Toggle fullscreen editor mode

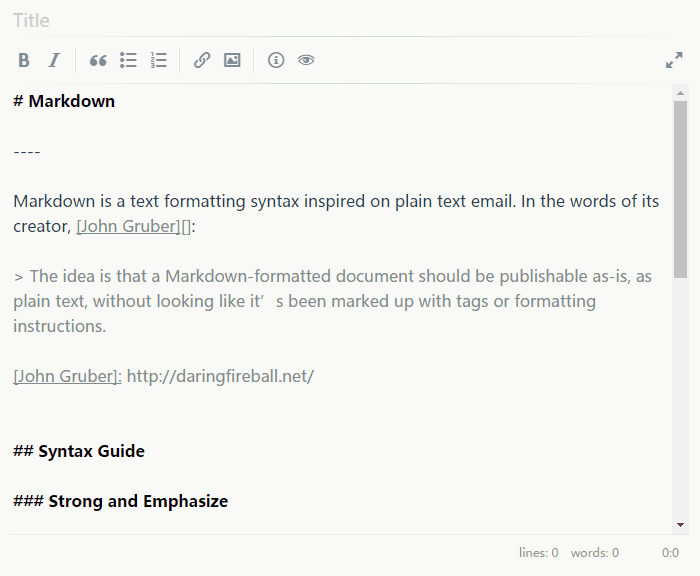pyautogui.click(x=674, y=61)
